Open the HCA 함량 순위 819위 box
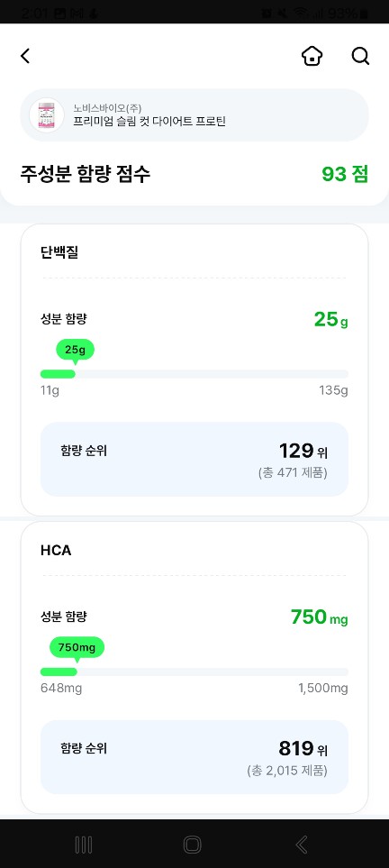The image size is (389, 868). [x=194, y=757]
